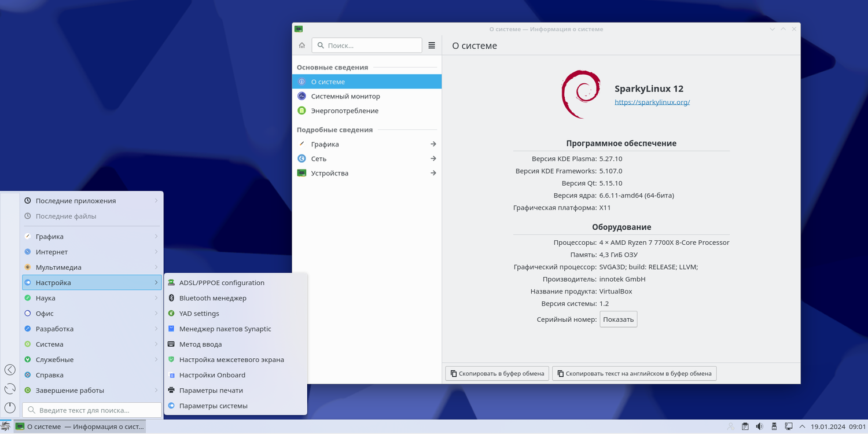This screenshot has height=434, width=868.
Task: Click the kernel version 6.6.11-amd64 (64-бита)
Action: point(637,195)
